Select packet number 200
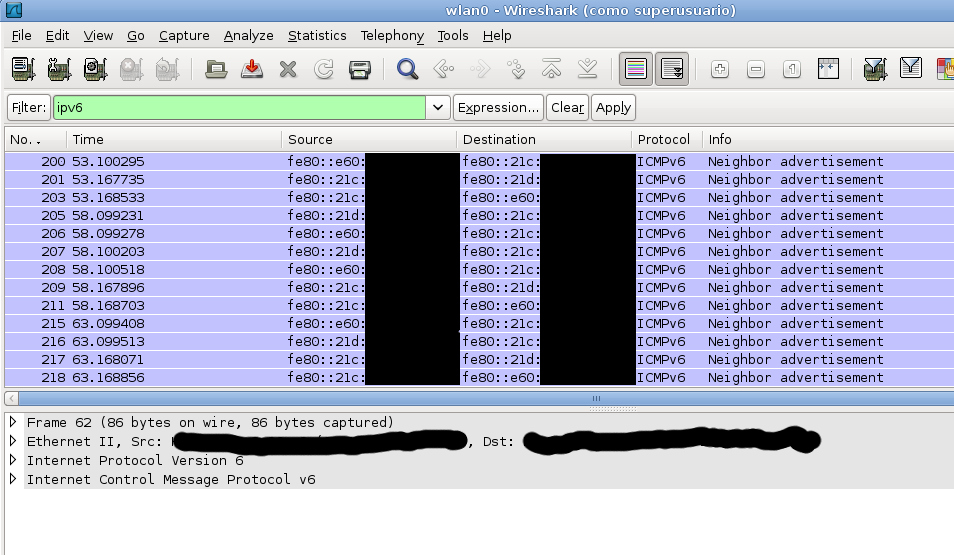Image resolution: width=954 pixels, height=555 pixels. (479, 161)
